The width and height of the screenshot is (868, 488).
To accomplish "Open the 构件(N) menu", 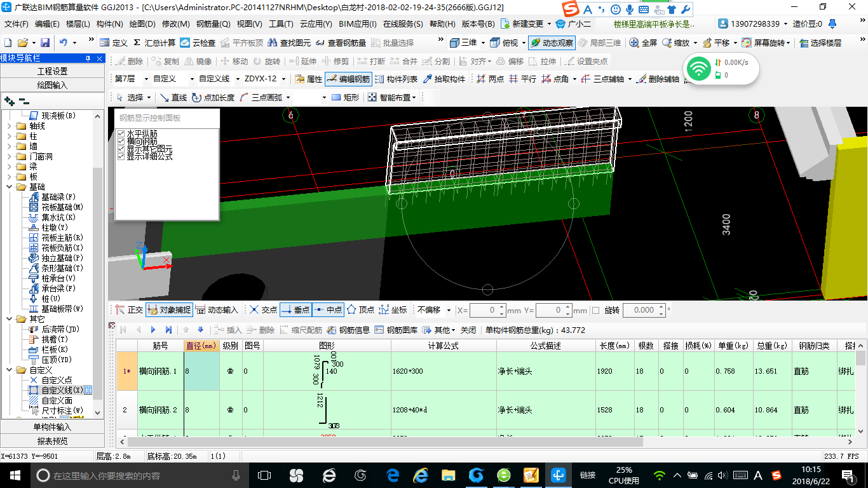I will point(109,24).
